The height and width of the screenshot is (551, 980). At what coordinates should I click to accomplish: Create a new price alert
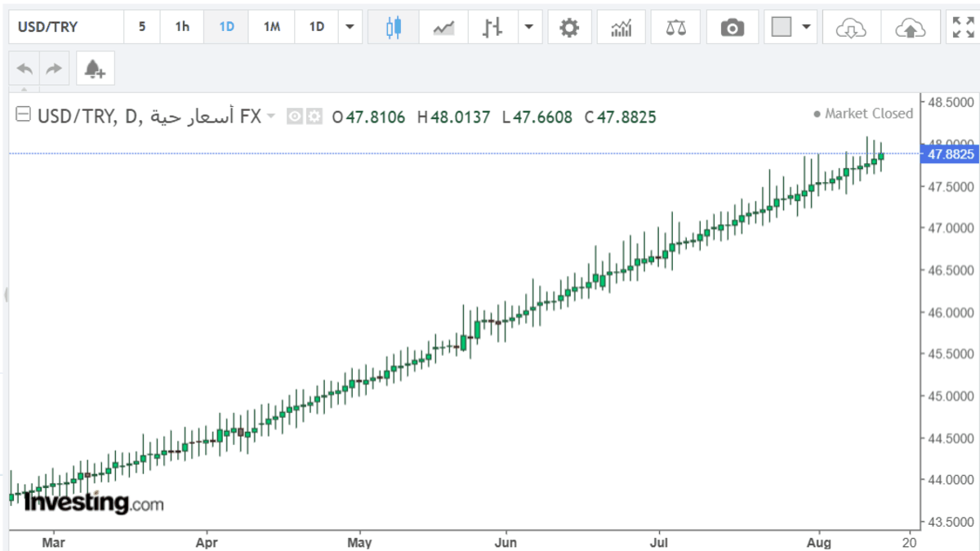(x=96, y=69)
